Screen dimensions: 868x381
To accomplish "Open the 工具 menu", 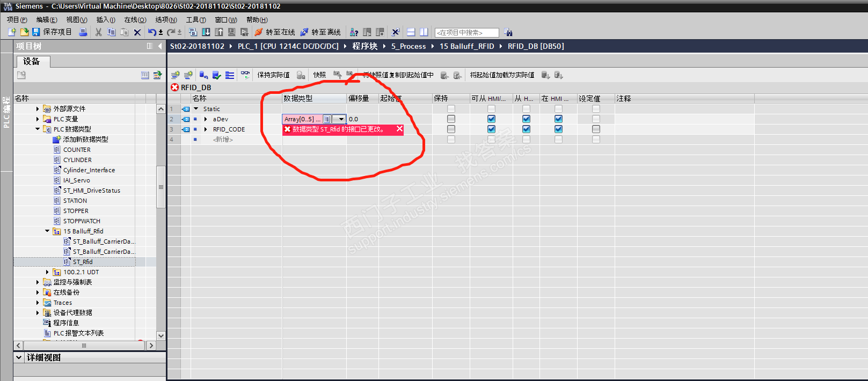I will tap(196, 20).
